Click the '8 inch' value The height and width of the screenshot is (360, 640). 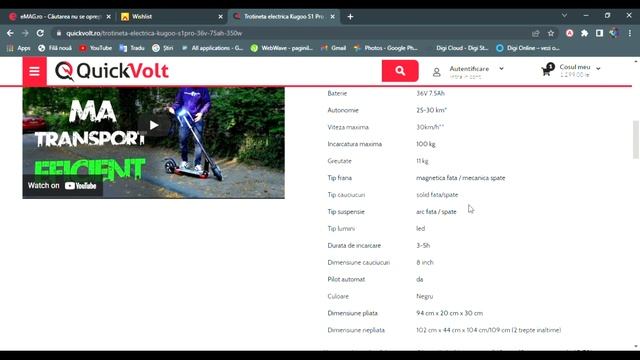point(425,262)
